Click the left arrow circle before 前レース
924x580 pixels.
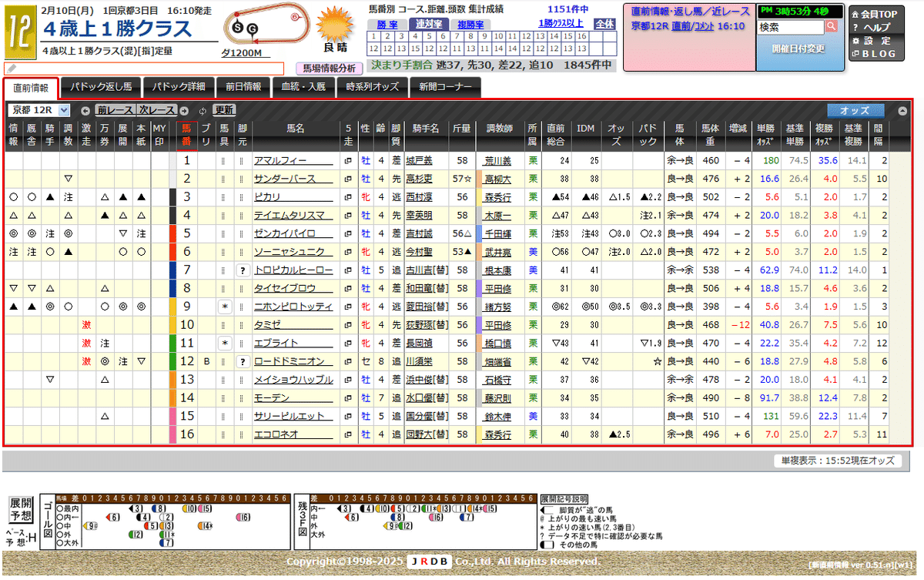85,109
